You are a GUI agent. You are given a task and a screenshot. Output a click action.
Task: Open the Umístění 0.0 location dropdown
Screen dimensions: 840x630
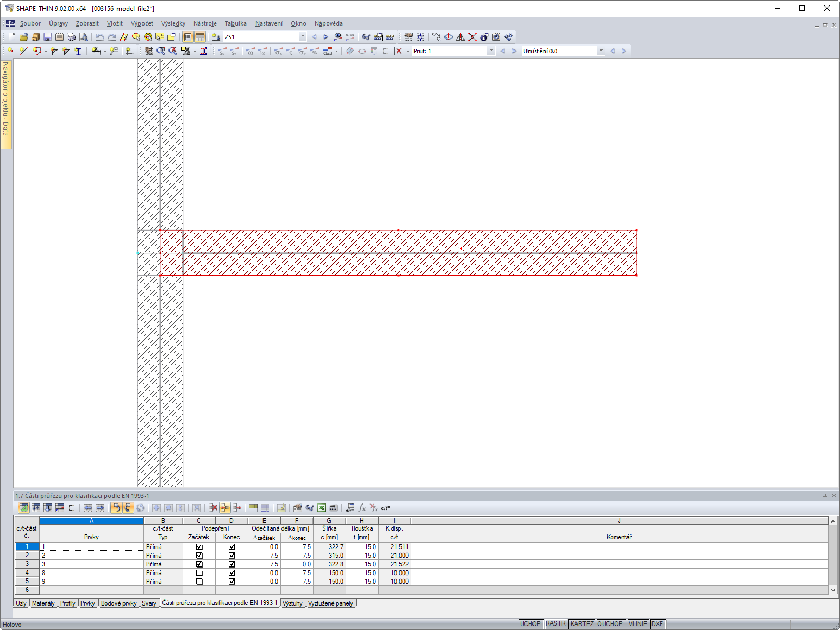click(601, 51)
